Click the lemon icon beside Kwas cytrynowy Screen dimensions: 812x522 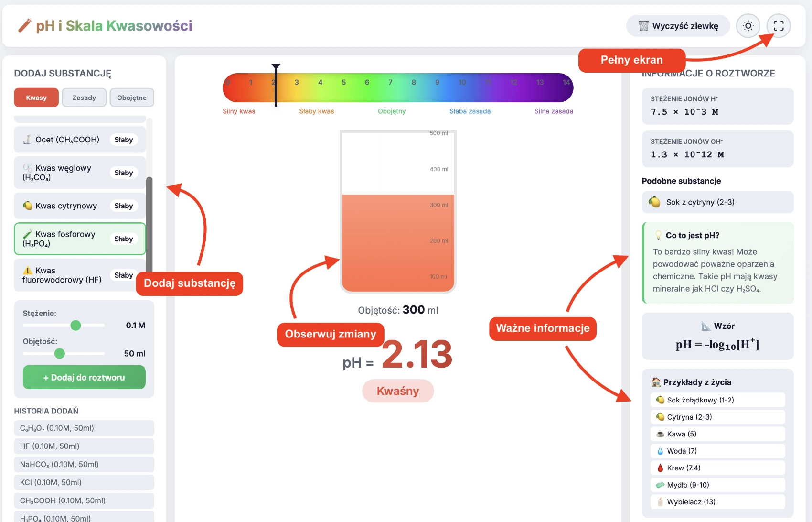click(x=28, y=206)
